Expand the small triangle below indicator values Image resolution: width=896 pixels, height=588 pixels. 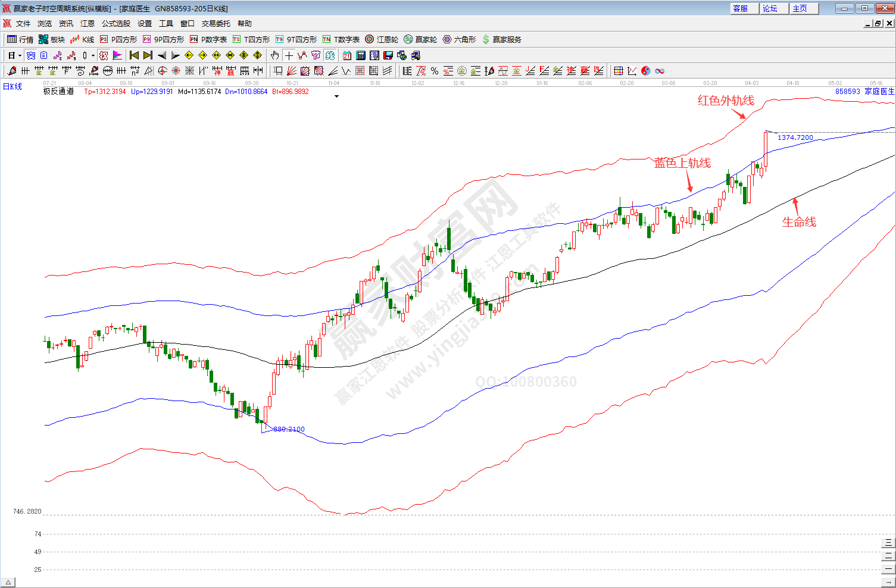336,96
